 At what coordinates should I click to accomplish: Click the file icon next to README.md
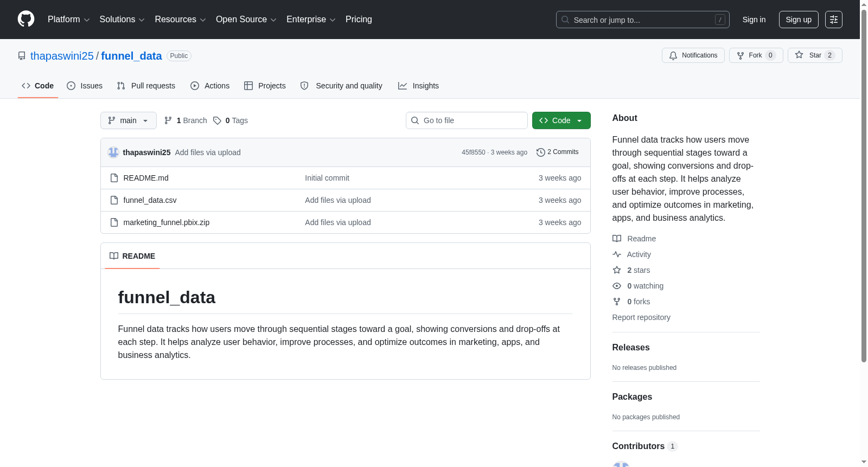(x=114, y=178)
